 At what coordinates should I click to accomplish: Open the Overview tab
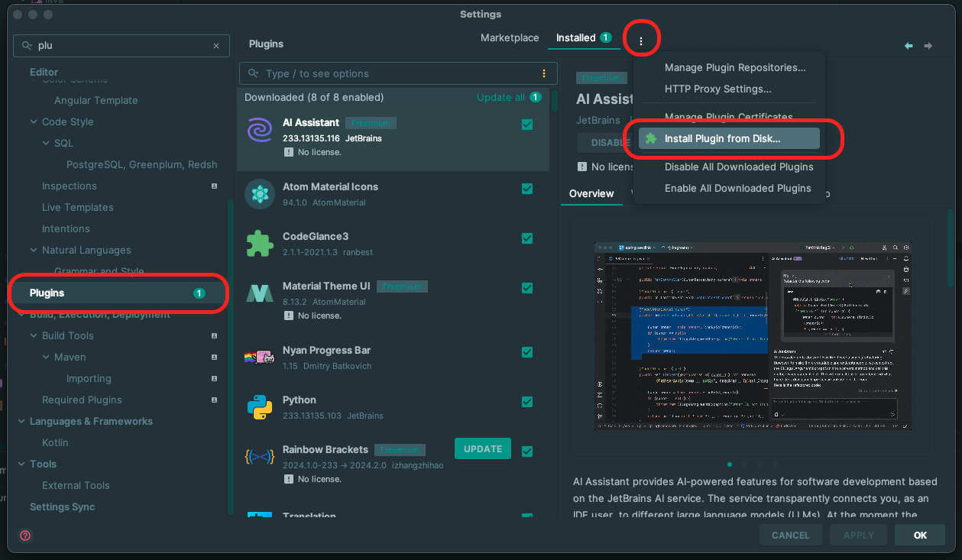(x=591, y=193)
